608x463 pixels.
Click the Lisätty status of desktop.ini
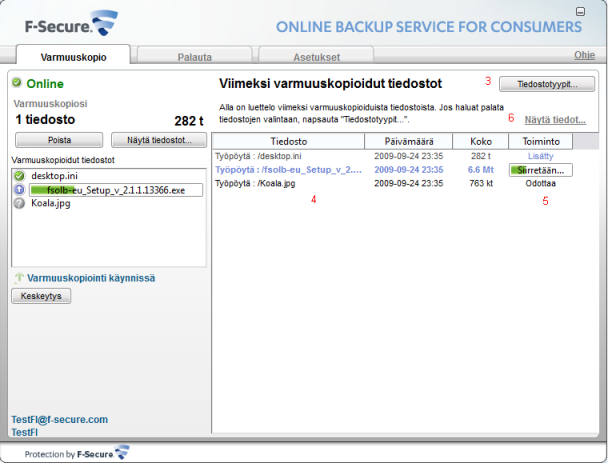541,156
